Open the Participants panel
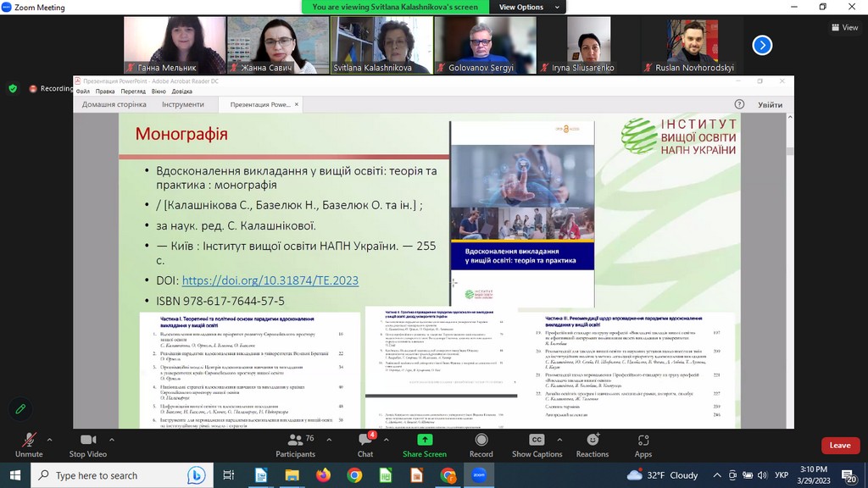This screenshot has width=868, height=488. click(x=295, y=444)
